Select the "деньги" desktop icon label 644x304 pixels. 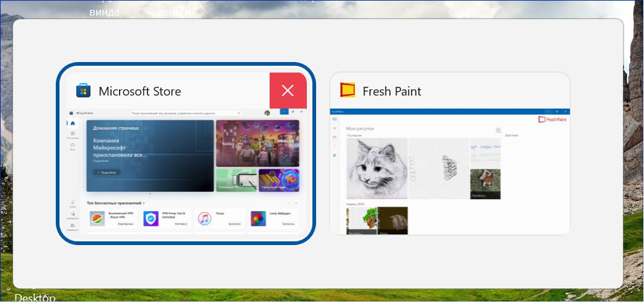pos(174,12)
